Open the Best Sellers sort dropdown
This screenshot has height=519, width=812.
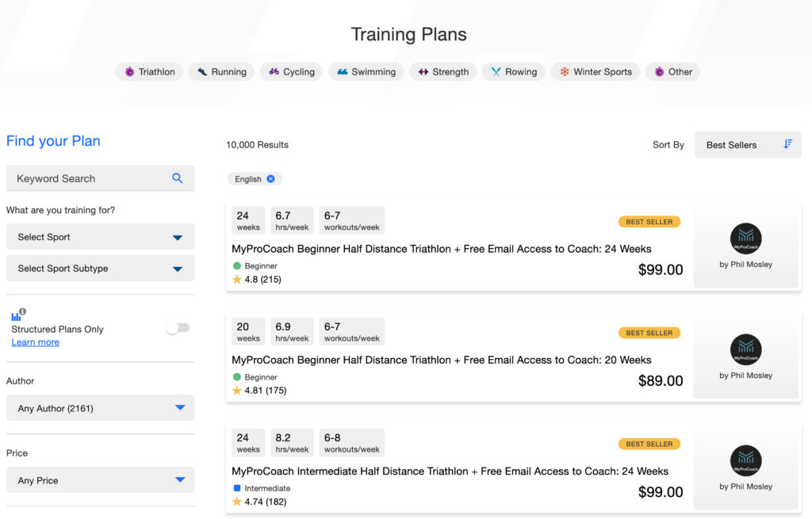click(x=748, y=145)
